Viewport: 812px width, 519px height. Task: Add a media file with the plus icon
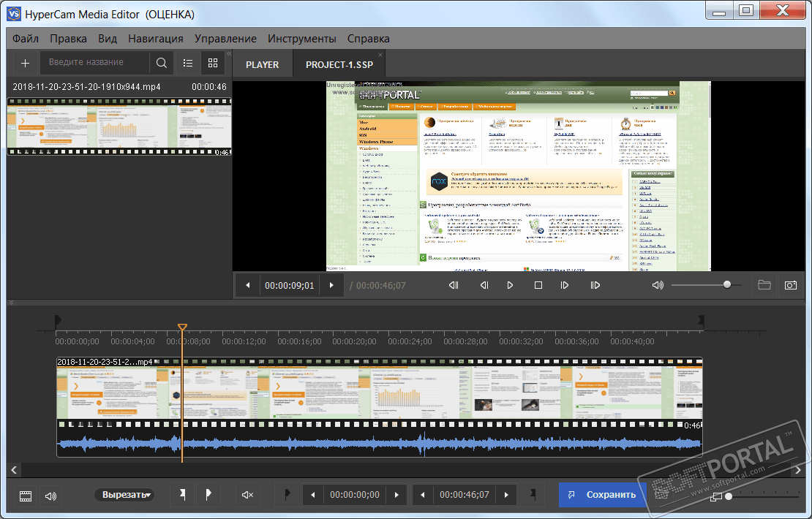click(25, 63)
